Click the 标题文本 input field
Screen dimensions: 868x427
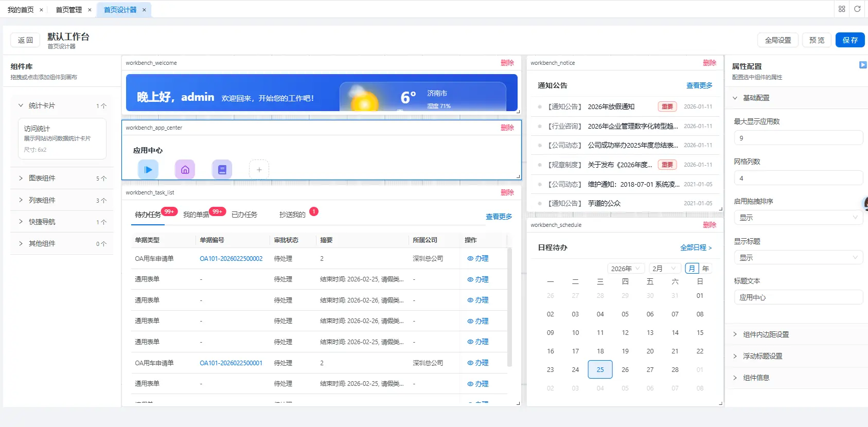click(798, 297)
